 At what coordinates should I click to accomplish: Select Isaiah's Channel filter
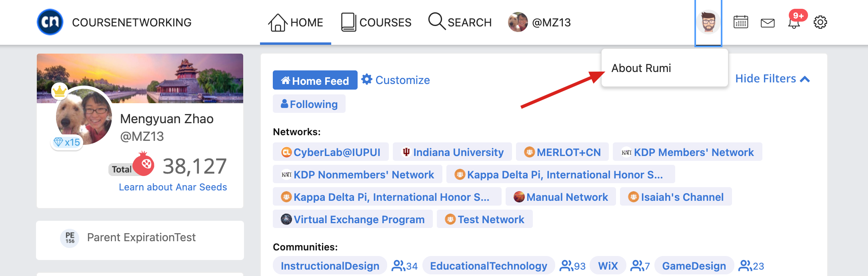click(676, 197)
